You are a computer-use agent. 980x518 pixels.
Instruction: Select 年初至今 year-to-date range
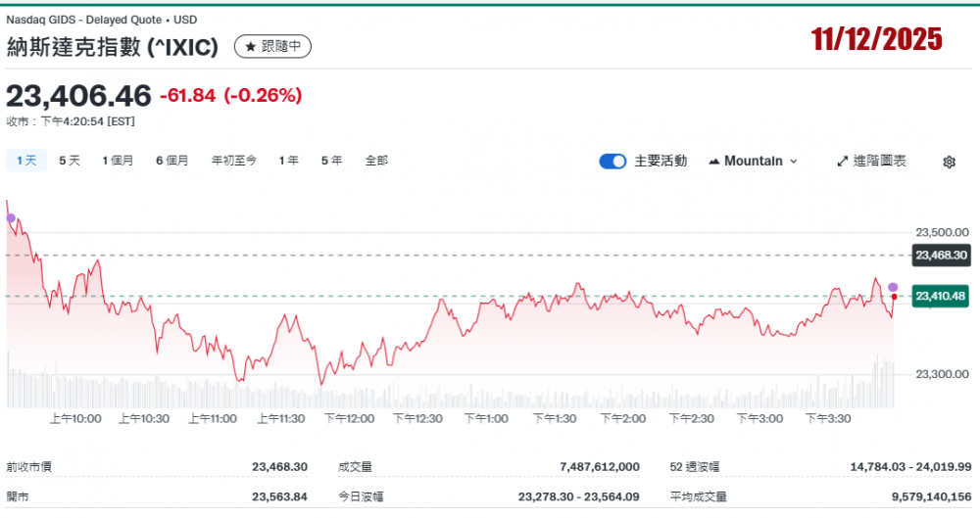234,161
